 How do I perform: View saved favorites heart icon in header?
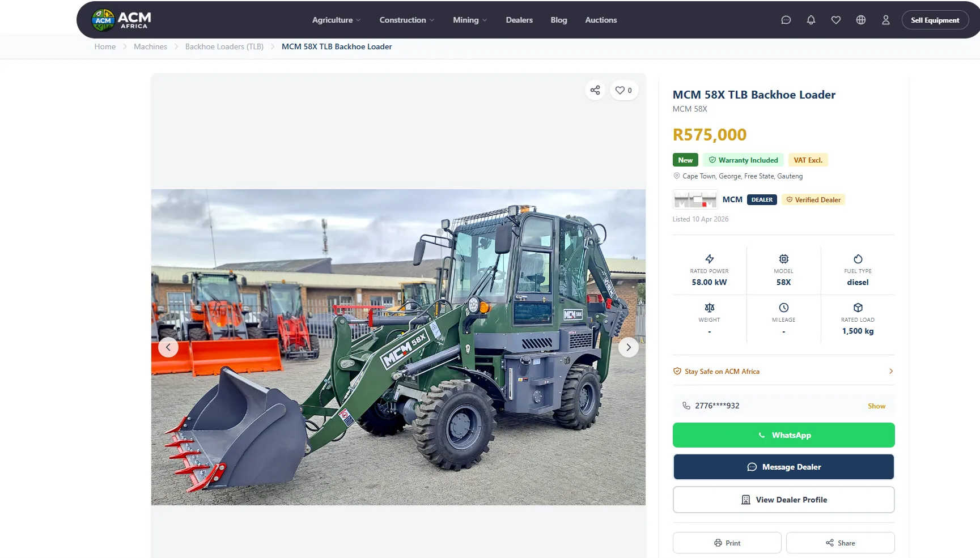pos(836,20)
